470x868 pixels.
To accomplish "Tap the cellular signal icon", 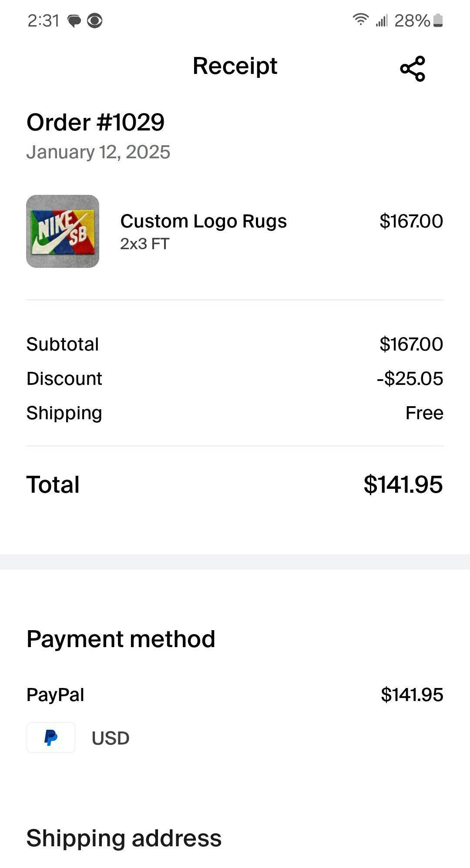I will point(381,20).
